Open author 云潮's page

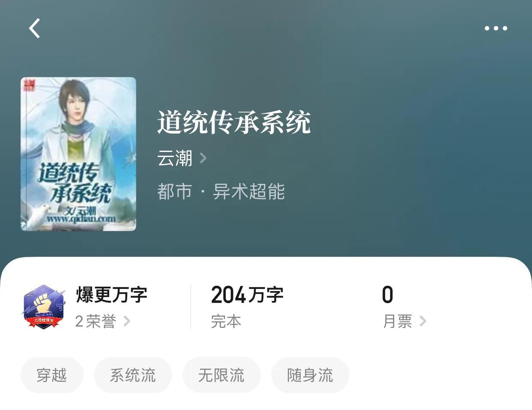[175, 158]
